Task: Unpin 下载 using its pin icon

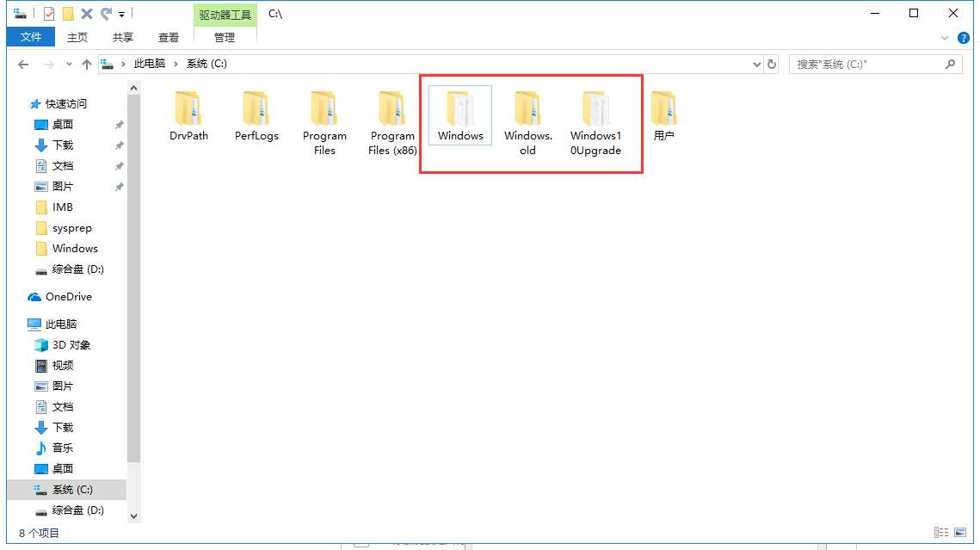Action: (x=119, y=145)
